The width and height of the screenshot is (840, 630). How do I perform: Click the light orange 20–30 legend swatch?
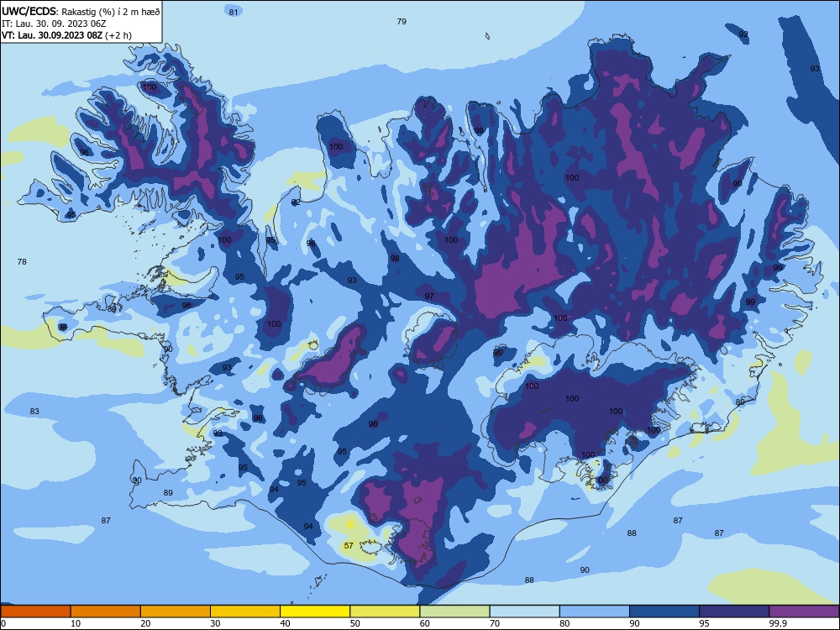coord(176,612)
